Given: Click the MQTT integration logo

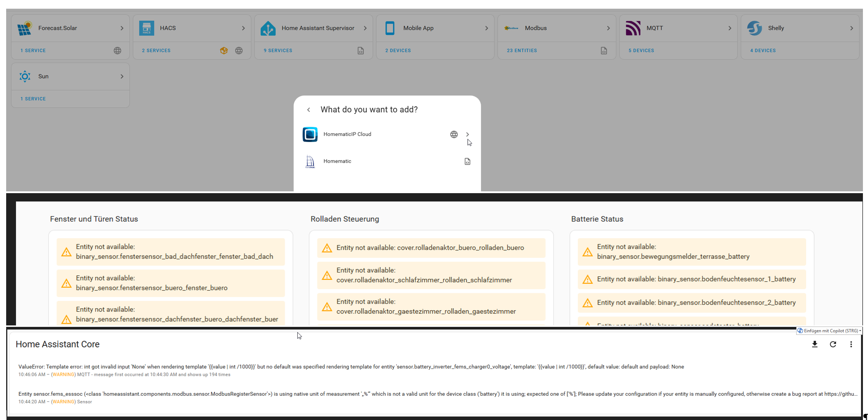Looking at the screenshot, I should [x=633, y=28].
